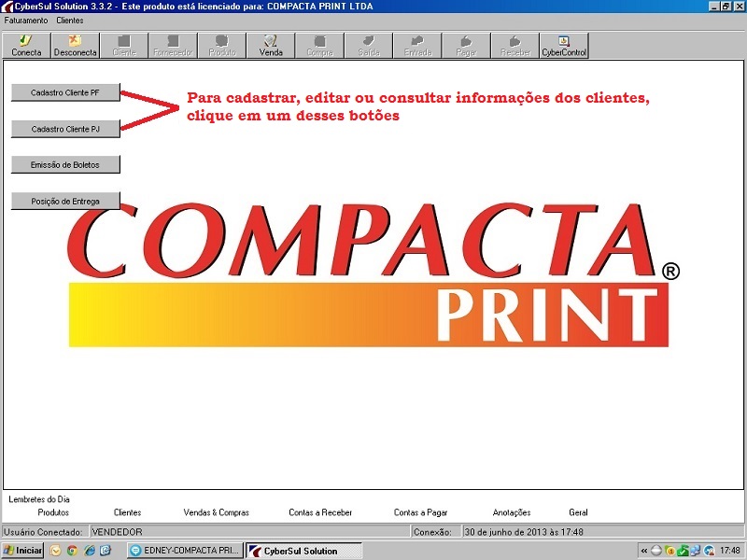The width and height of the screenshot is (747, 560).
Task: Open the Cliente toolbar icon
Action: [124, 46]
